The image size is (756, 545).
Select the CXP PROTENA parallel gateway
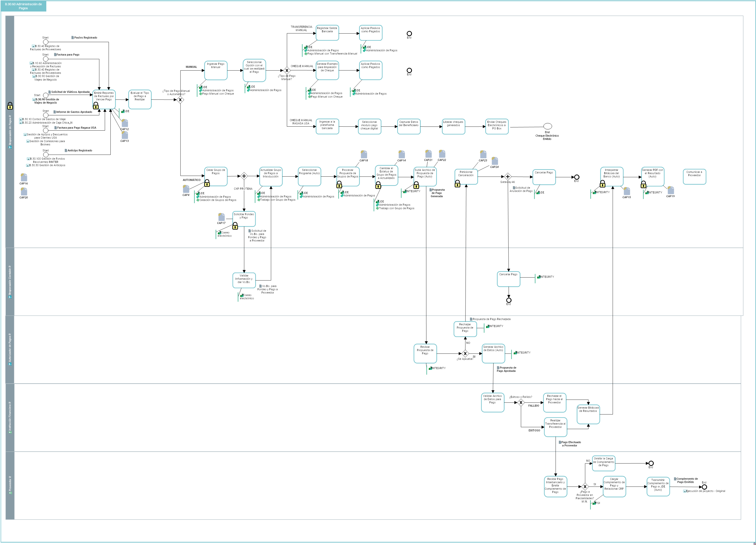[244, 176]
